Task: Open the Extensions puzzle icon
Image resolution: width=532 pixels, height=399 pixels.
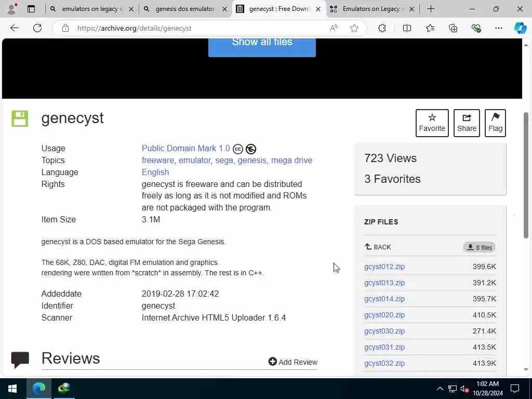Action: 382,28
